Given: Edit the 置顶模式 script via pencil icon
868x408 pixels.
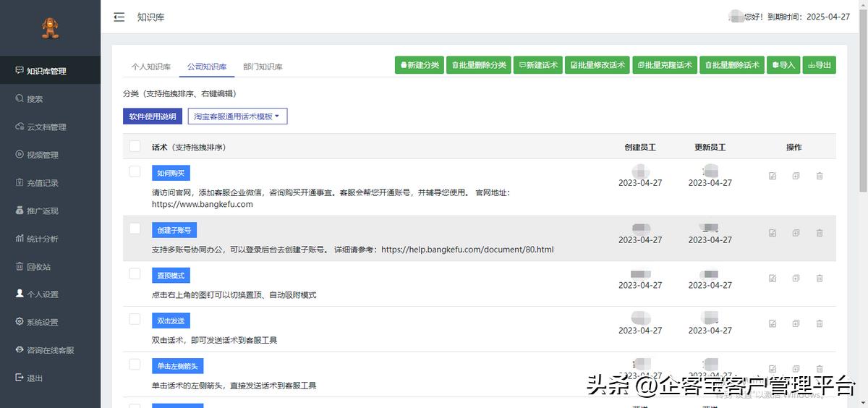Looking at the screenshot, I should pos(773,279).
